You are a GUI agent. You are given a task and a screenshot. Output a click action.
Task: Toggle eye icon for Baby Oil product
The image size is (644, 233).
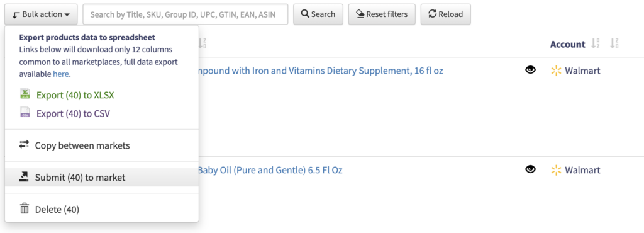coord(531,169)
